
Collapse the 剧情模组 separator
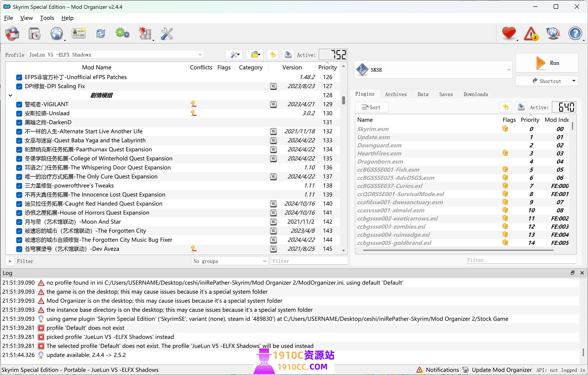(10, 96)
